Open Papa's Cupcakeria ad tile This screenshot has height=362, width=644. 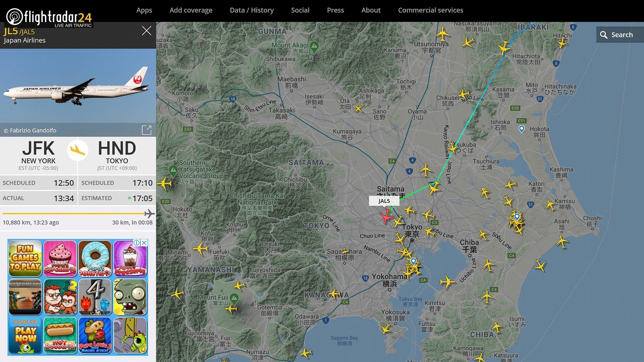(60, 258)
